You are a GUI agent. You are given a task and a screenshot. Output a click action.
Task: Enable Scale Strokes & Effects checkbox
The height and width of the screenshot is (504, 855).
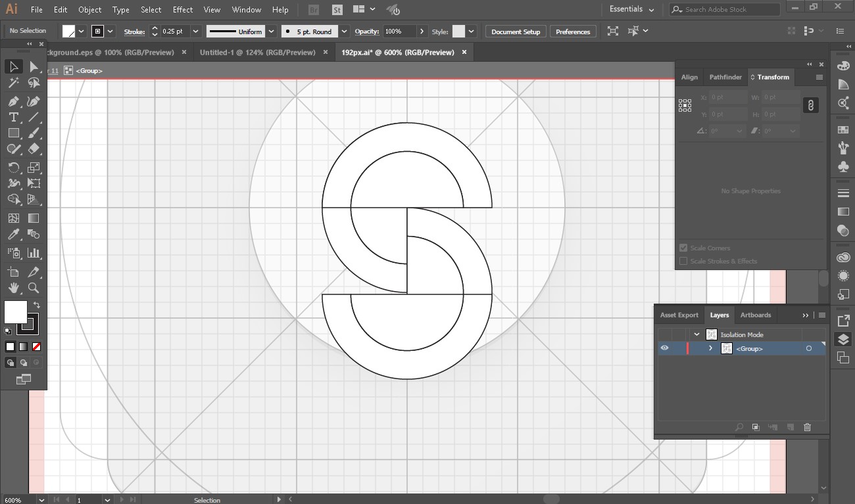pos(683,261)
